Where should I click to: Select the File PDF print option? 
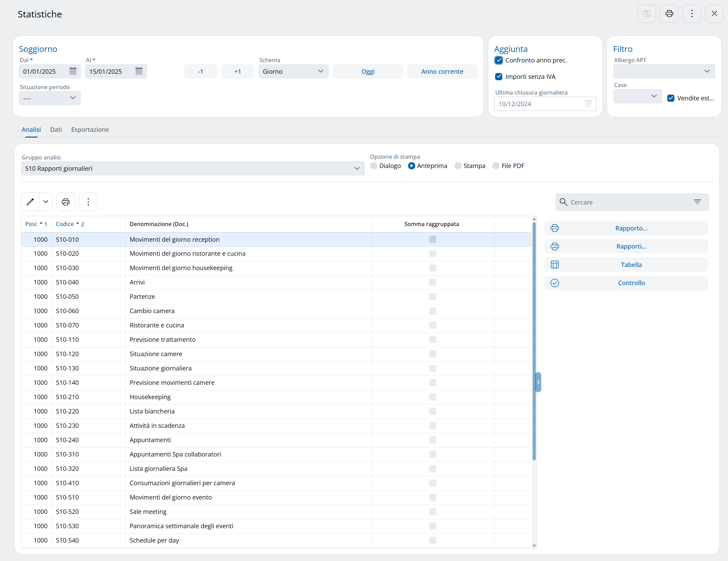click(496, 166)
